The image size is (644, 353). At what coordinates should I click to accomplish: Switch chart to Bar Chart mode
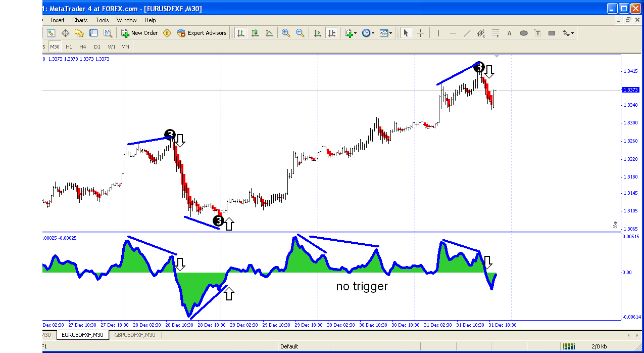point(241,33)
